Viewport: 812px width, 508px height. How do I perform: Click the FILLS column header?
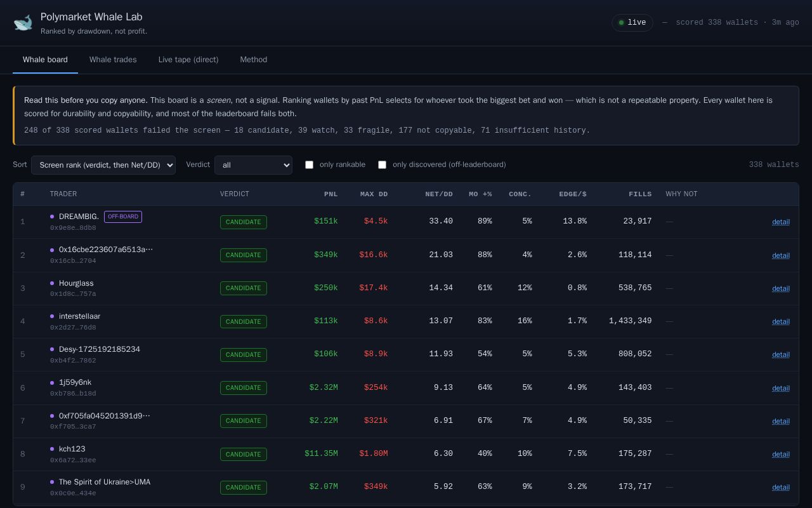640,194
